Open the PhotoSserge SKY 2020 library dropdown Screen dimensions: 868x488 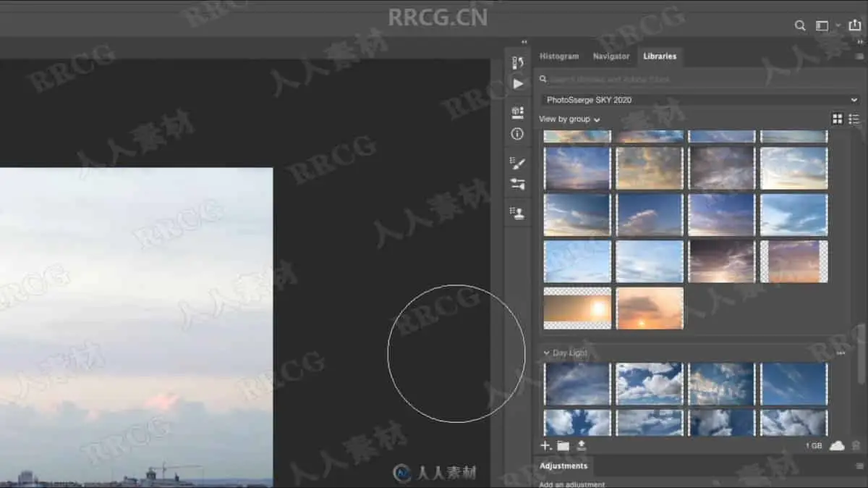699,100
